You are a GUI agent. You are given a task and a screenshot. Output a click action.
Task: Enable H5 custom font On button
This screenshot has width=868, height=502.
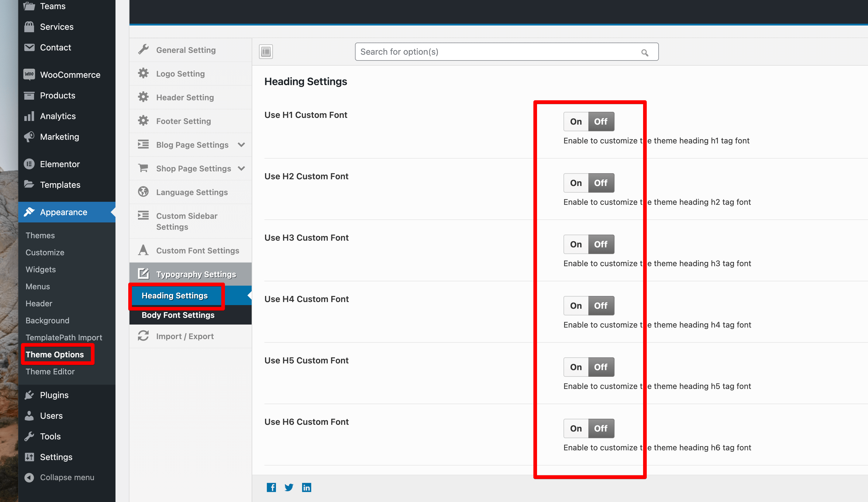(x=576, y=367)
